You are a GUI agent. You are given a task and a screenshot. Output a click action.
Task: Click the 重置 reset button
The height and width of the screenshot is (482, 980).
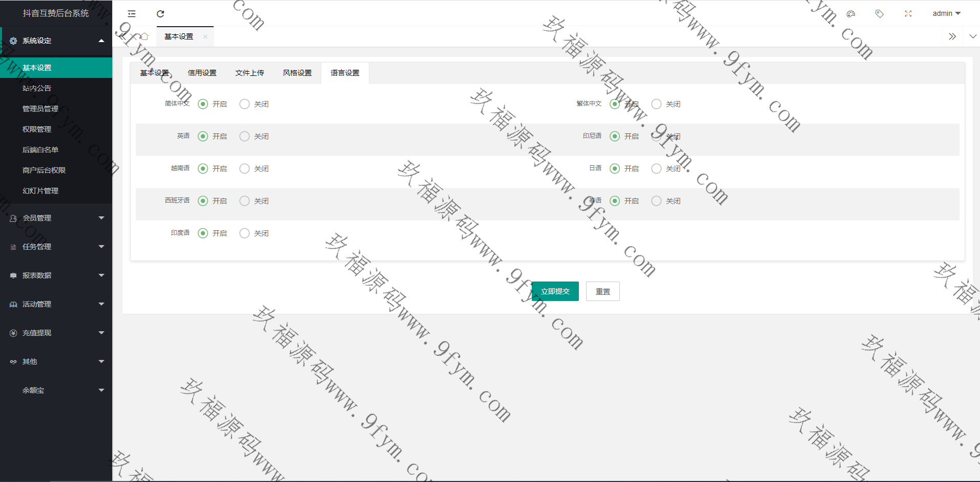(602, 291)
